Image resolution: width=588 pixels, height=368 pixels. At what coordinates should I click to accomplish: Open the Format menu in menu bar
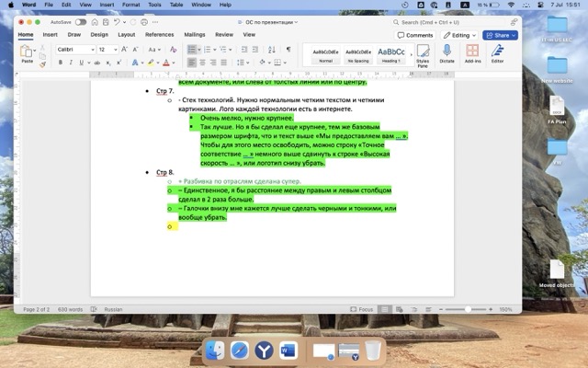[x=130, y=5]
